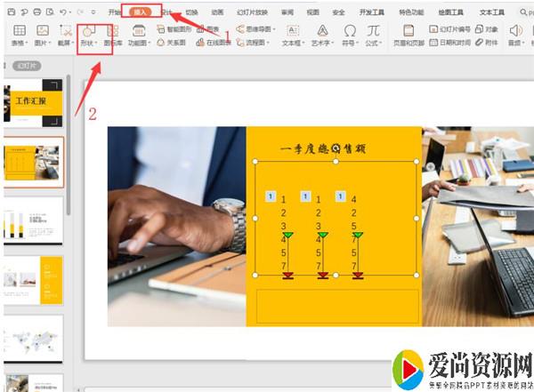Click the slide panel vertical scrollbar
The image size is (534, 392).
pyautogui.click(x=69, y=178)
